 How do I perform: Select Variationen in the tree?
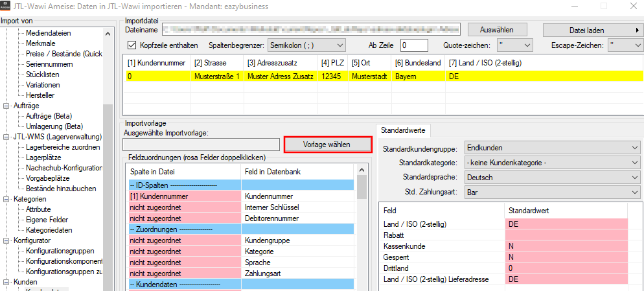click(x=43, y=85)
